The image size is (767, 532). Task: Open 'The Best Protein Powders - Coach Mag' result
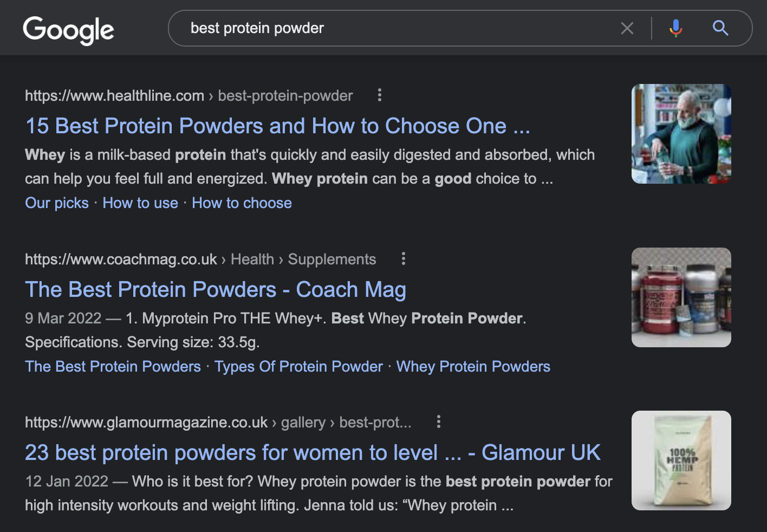(215, 289)
